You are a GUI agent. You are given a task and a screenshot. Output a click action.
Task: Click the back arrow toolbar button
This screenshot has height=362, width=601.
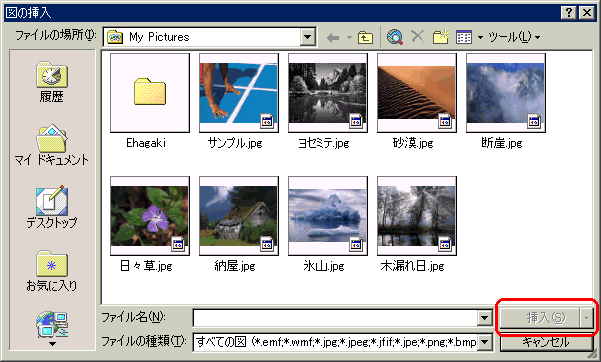click(x=333, y=38)
